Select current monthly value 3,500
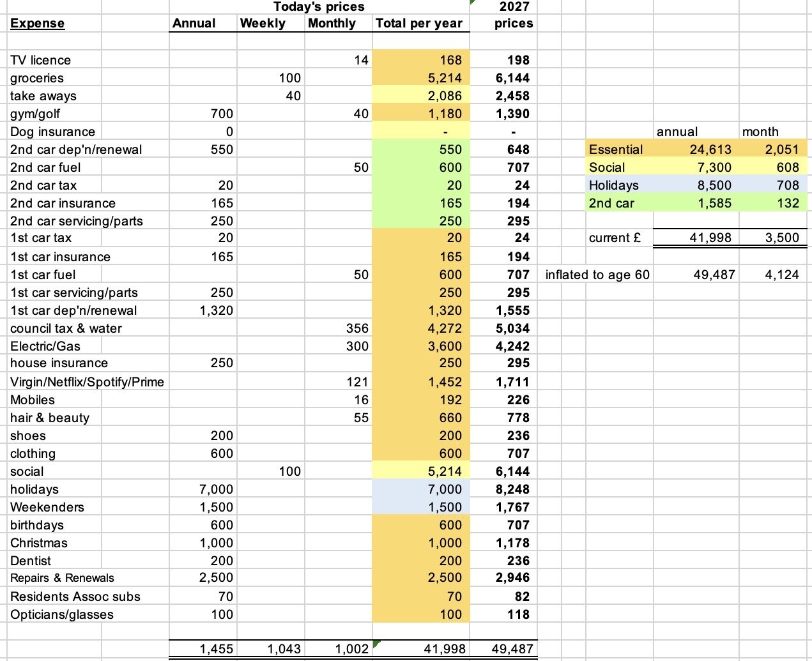 tap(782, 238)
